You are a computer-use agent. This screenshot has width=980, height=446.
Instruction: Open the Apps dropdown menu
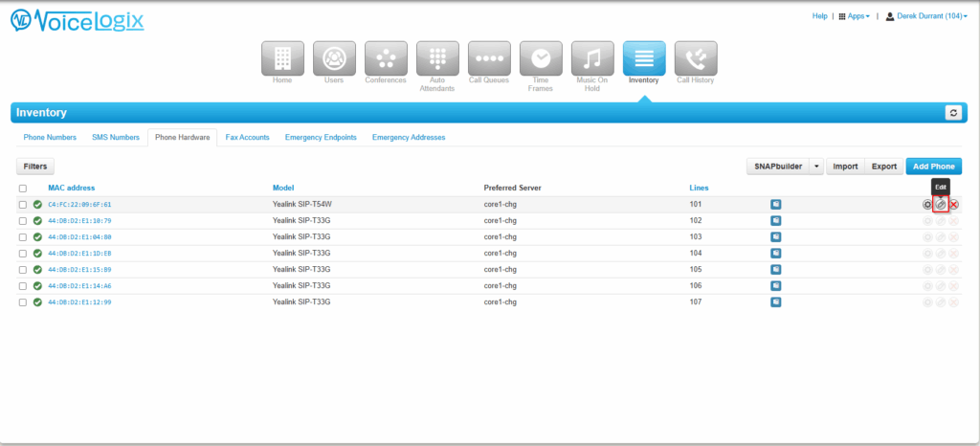click(x=855, y=16)
